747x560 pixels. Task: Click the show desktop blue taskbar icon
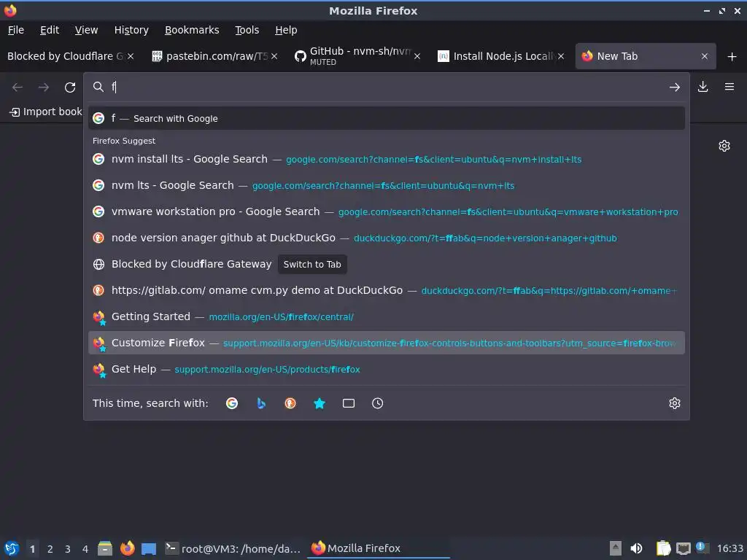tap(149, 548)
